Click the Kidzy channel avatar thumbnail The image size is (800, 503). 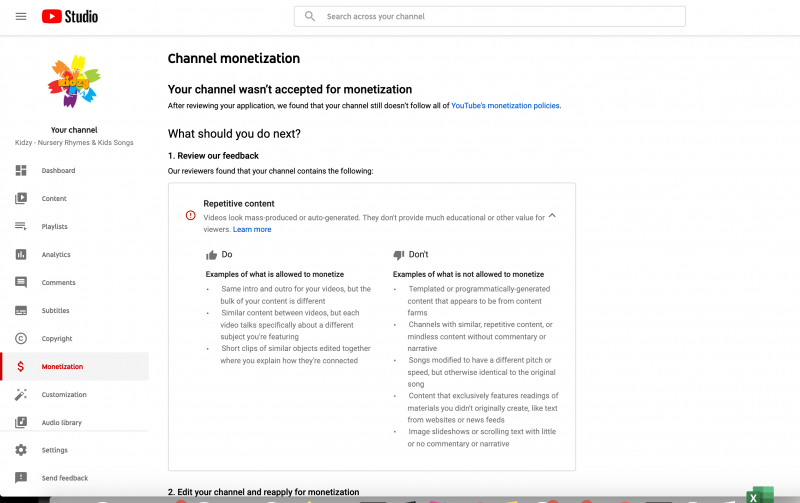coord(74,83)
